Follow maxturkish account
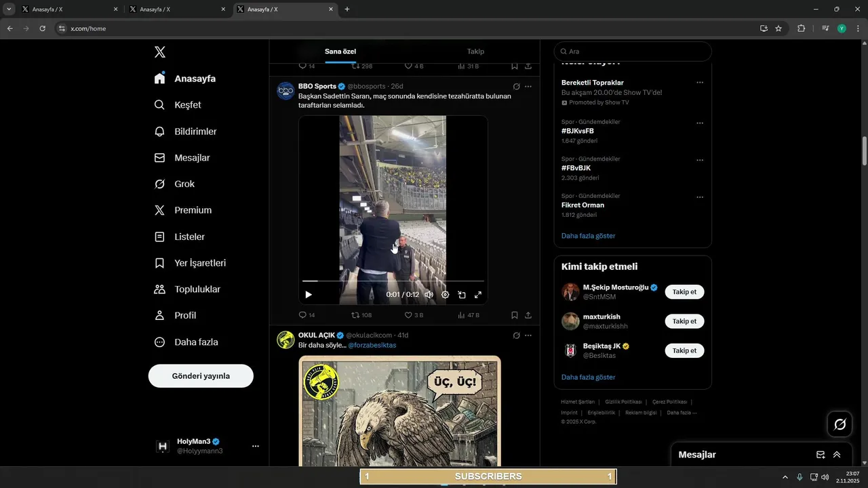 coord(684,321)
